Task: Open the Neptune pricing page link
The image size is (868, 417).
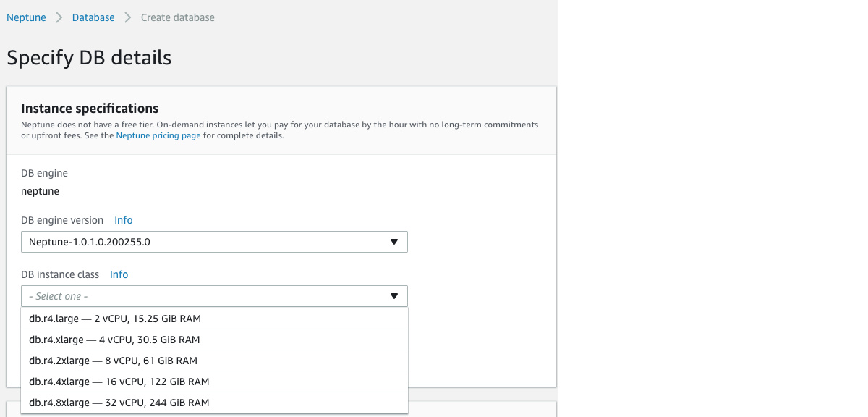Action: 158,135
